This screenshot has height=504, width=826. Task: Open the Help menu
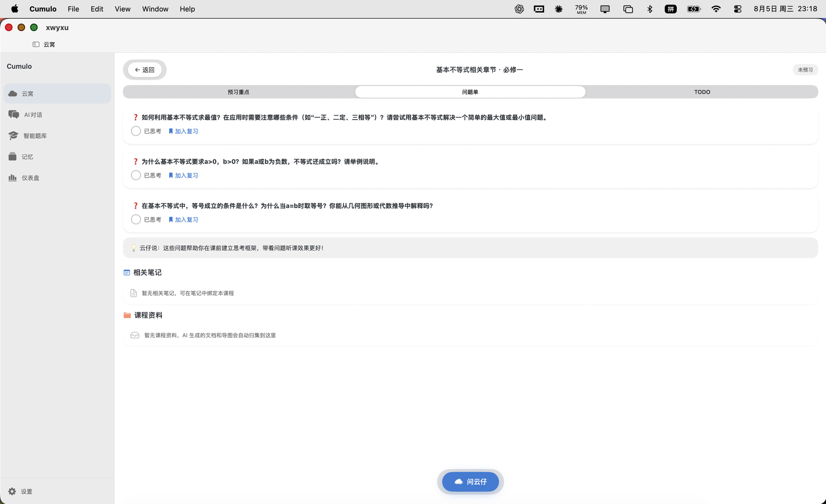[x=187, y=9]
